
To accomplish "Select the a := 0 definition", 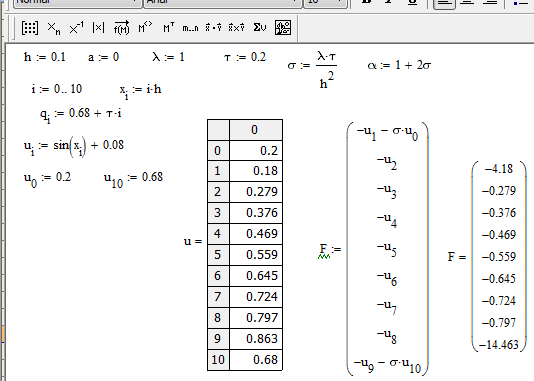I will (x=103, y=57).
